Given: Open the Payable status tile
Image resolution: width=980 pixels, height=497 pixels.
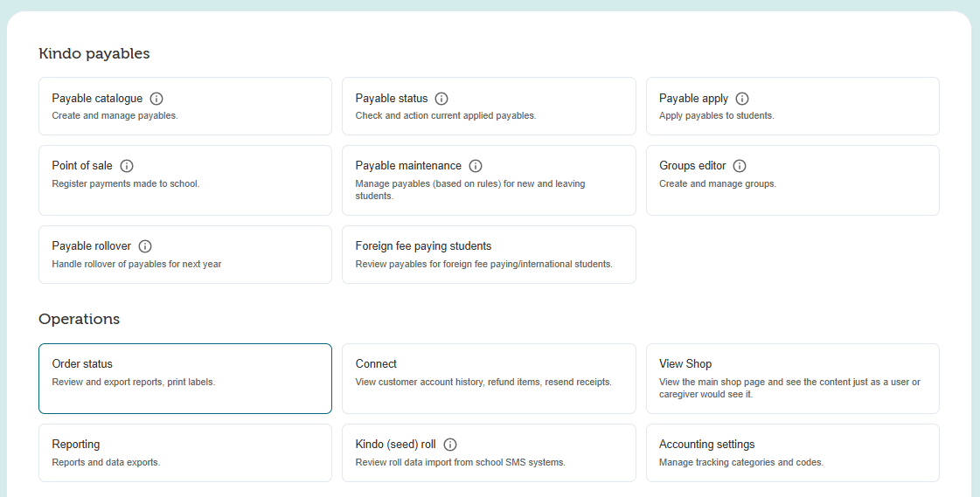Looking at the screenshot, I should pyautogui.click(x=488, y=106).
